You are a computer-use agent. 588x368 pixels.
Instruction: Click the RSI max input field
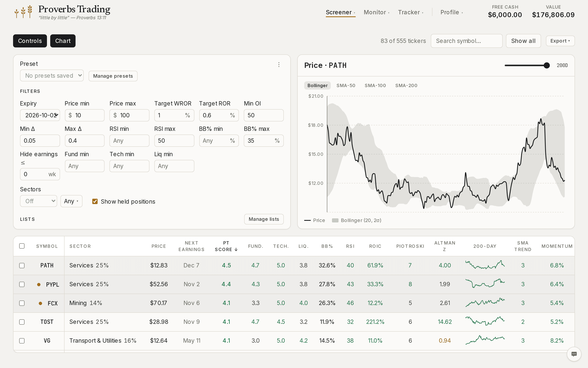click(174, 140)
